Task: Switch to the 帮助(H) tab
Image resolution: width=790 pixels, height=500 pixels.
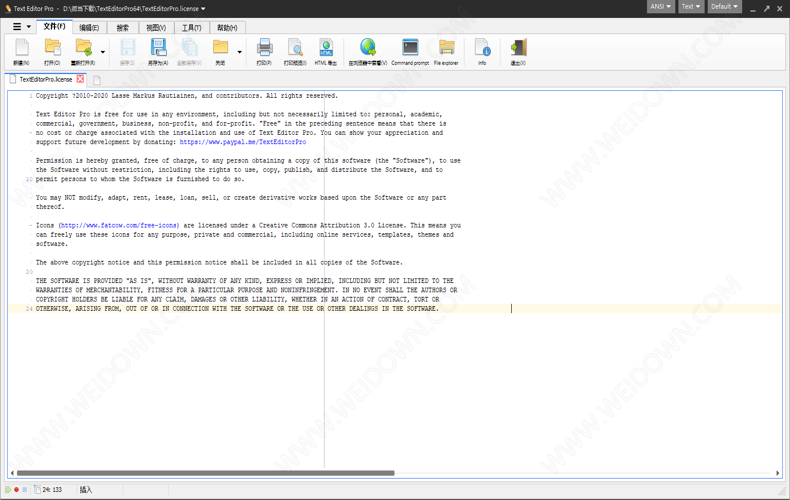Action: pos(227,28)
